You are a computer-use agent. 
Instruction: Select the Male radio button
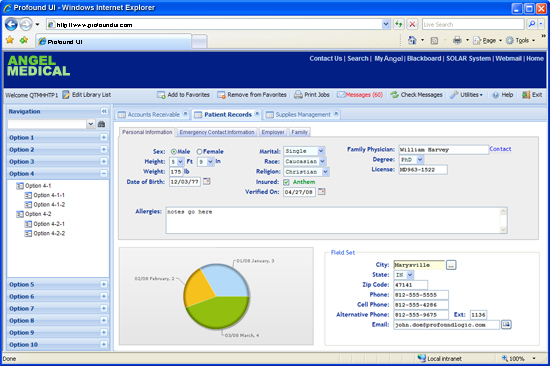tap(174, 152)
